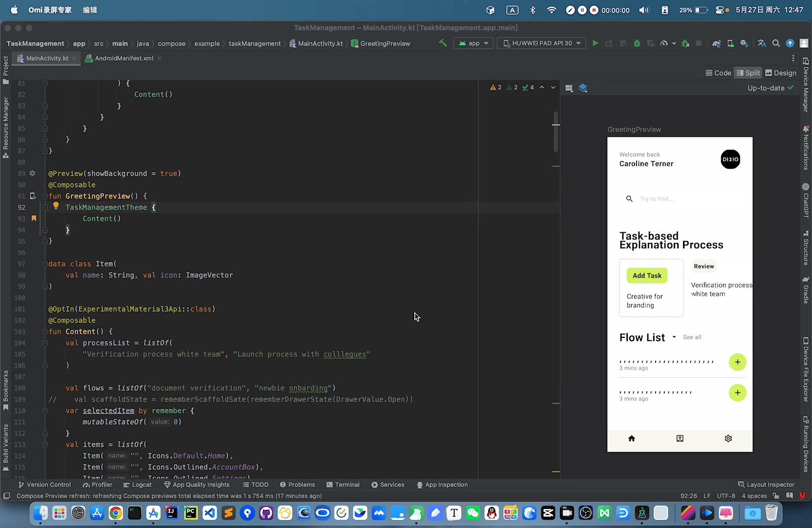This screenshot has height=528, width=812.
Task: Click the editor vertical scrollbar thumb
Action: click(x=556, y=131)
